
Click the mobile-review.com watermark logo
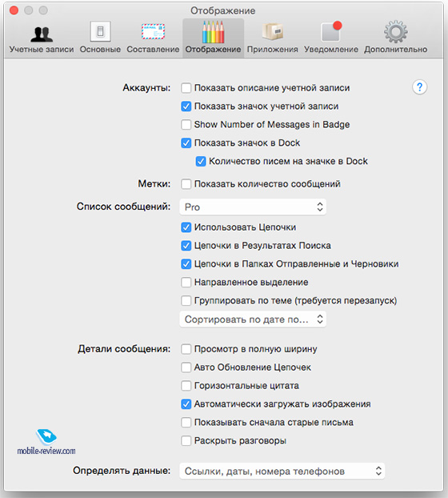[x=46, y=442]
